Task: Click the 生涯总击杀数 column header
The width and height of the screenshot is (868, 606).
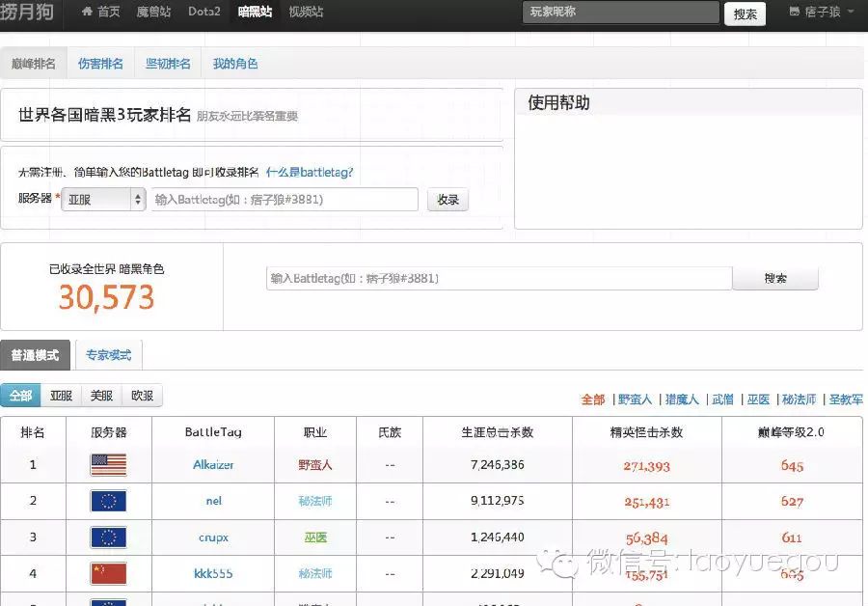Action: click(x=497, y=432)
